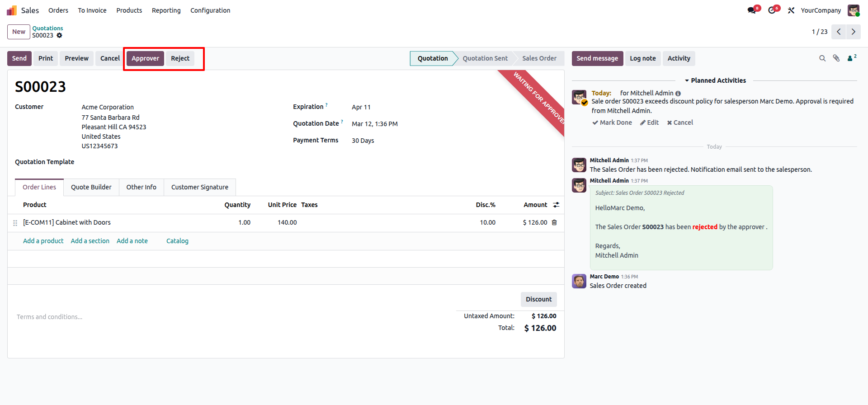The width and height of the screenshot is (868, 405).
Task: Delete the Cabinet with Doors line
Action: [554, 222]
